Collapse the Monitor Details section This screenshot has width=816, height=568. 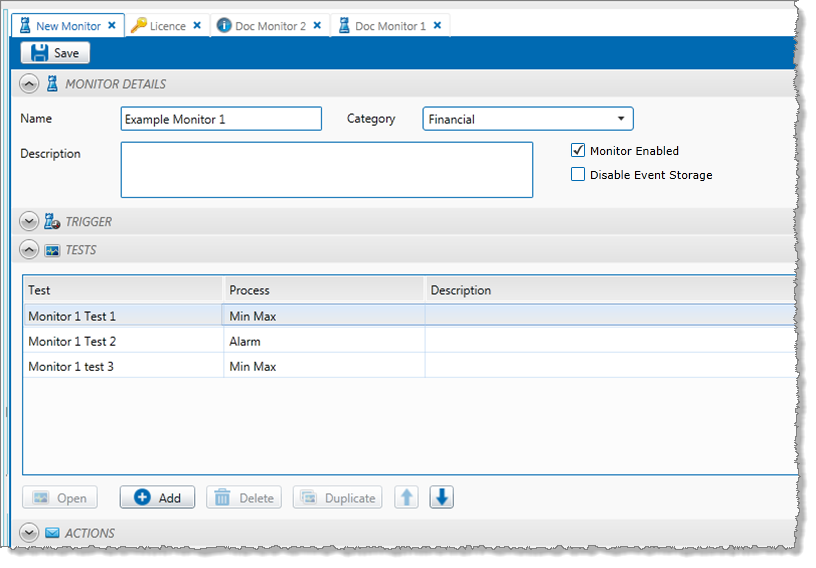(28, 84)
